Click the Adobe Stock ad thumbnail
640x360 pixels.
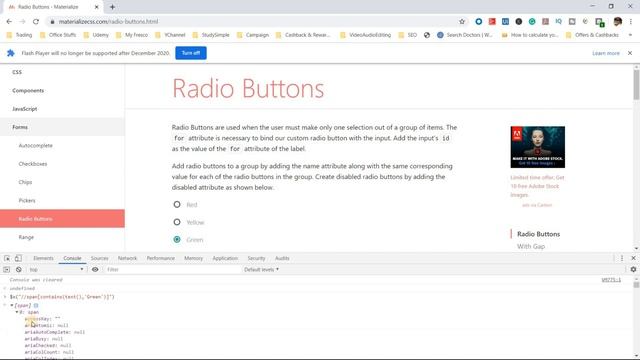click(538, 147)
